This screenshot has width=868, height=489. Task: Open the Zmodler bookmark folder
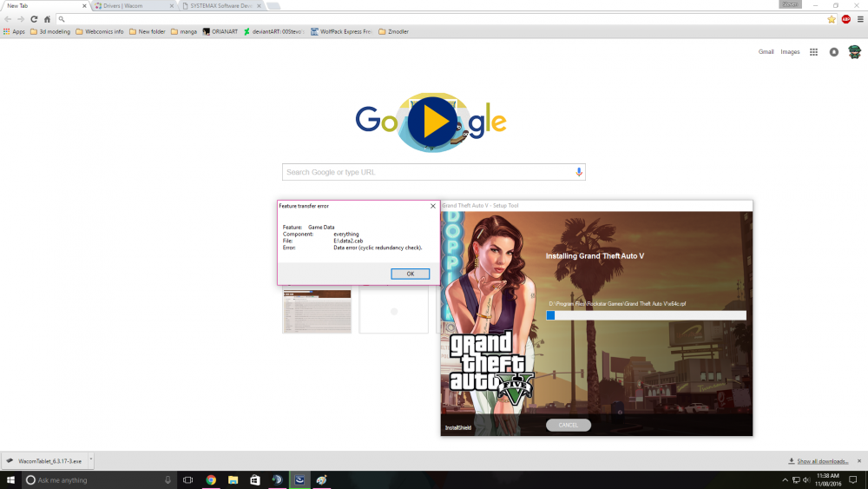pos(393,31)
